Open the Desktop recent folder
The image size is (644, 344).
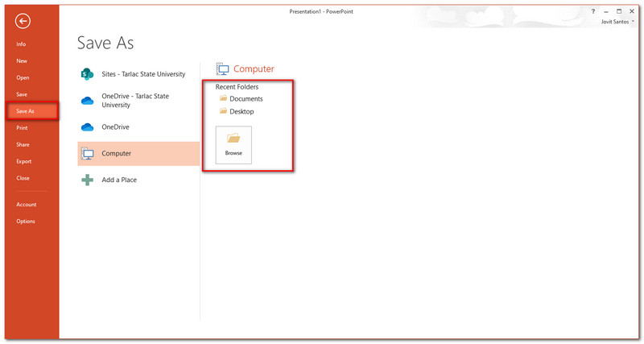pyautogui.click(x=242, y=111)
